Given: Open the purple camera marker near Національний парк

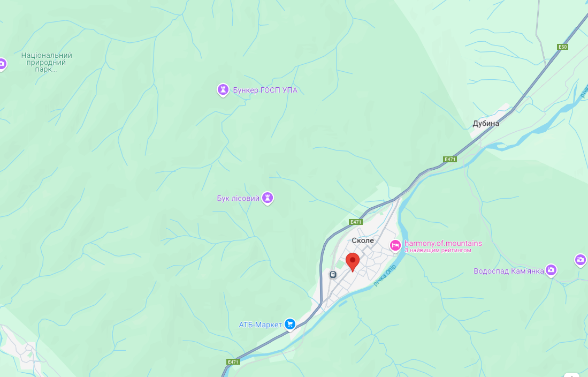Looking at the screenshot, I should tap(2, 64).
